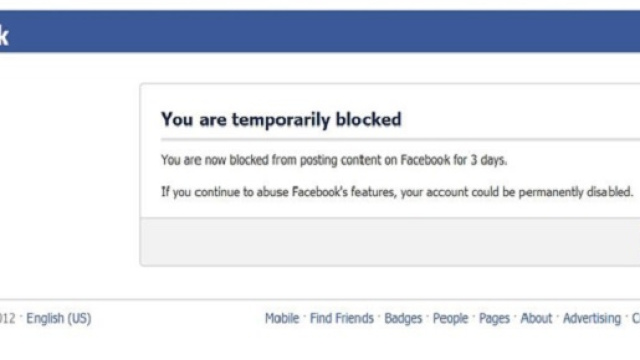
Task: Open the Badges footer link
Action: [x=403, y=318]
